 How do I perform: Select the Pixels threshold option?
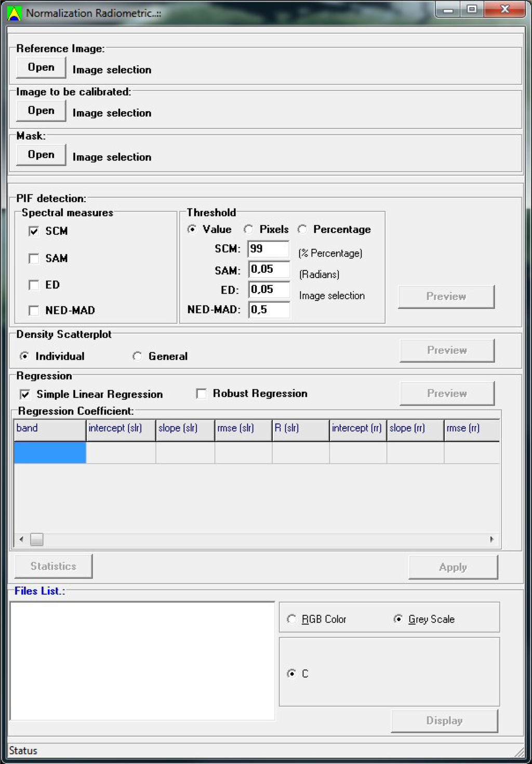coord(249,230)
